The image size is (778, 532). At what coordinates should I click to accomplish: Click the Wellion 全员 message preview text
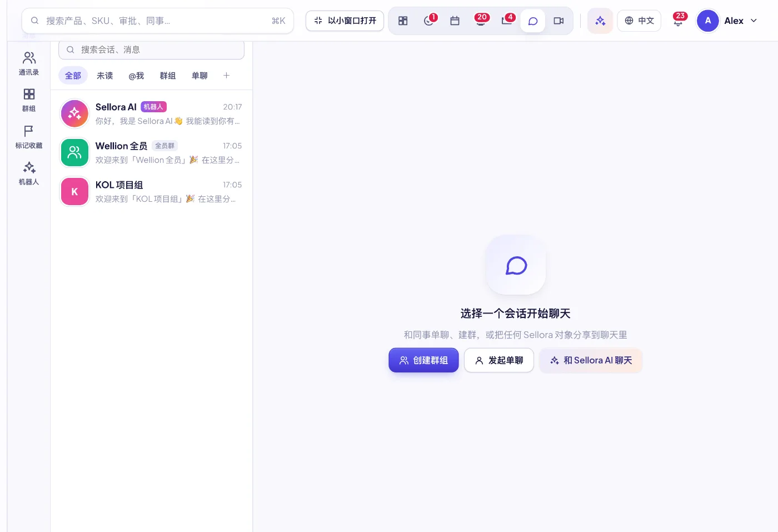tap(167, 160)
